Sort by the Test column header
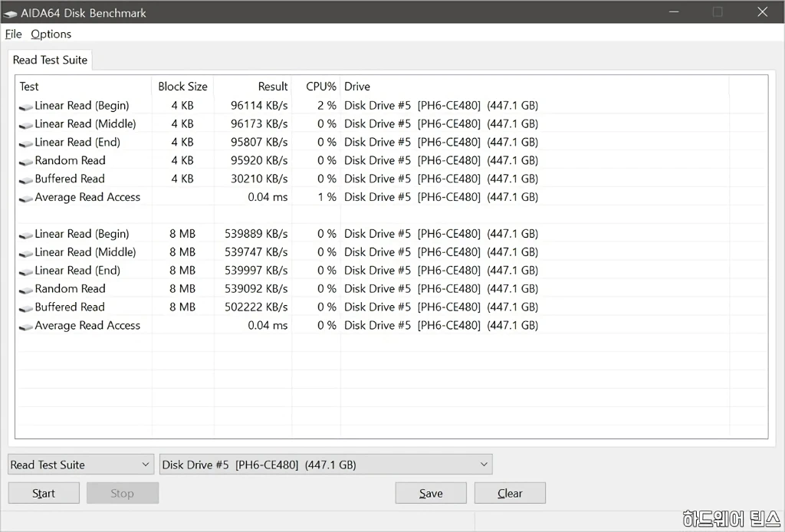 tap(84, 86)
